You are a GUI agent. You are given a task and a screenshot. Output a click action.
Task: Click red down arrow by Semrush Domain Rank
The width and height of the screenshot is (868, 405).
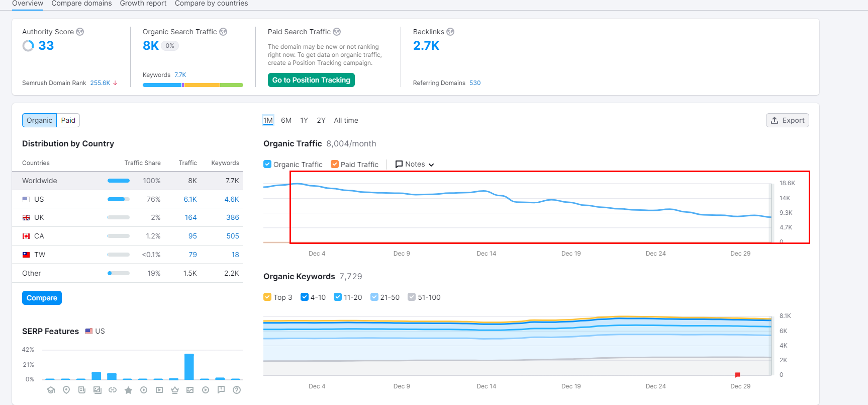click(115, 83)
